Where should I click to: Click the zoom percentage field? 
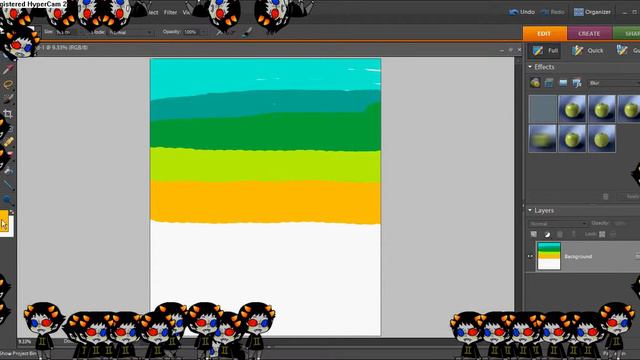(x=24, y=341)
